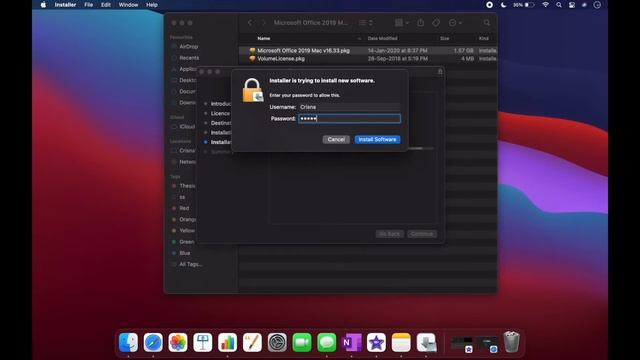Open OneNote from the Dock
The image size is (640, 360).
[351, 342]
